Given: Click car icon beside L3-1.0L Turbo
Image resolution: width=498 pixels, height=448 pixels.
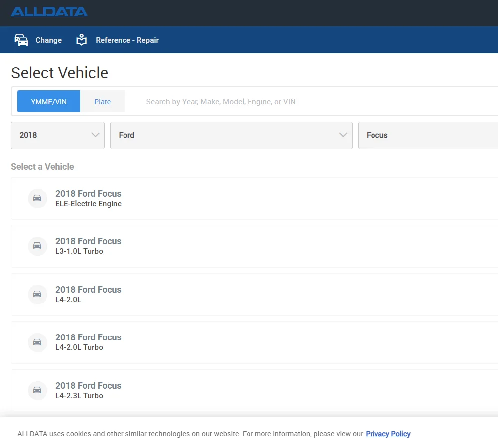Looking at the screenshot, I should 37,246.
